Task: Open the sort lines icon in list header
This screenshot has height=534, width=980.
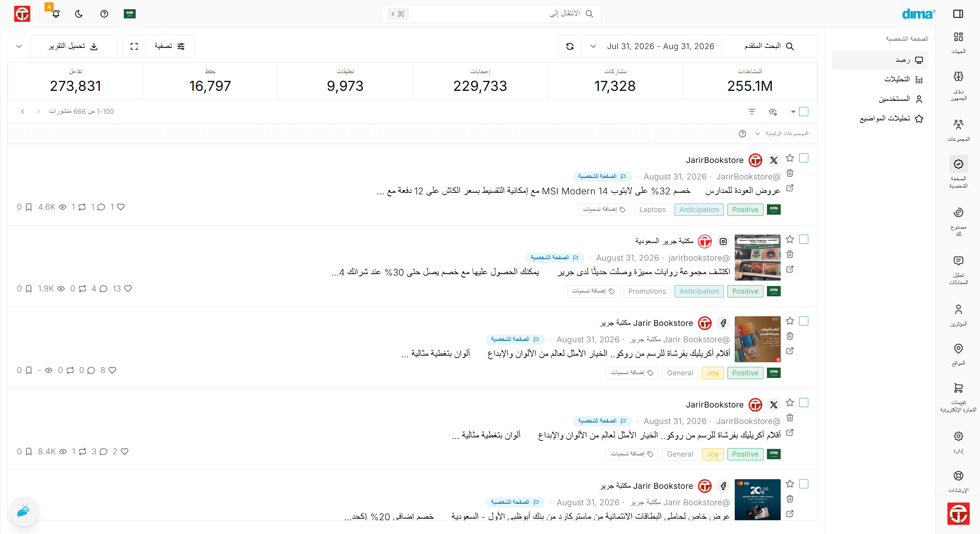Action: pos(752,112)
